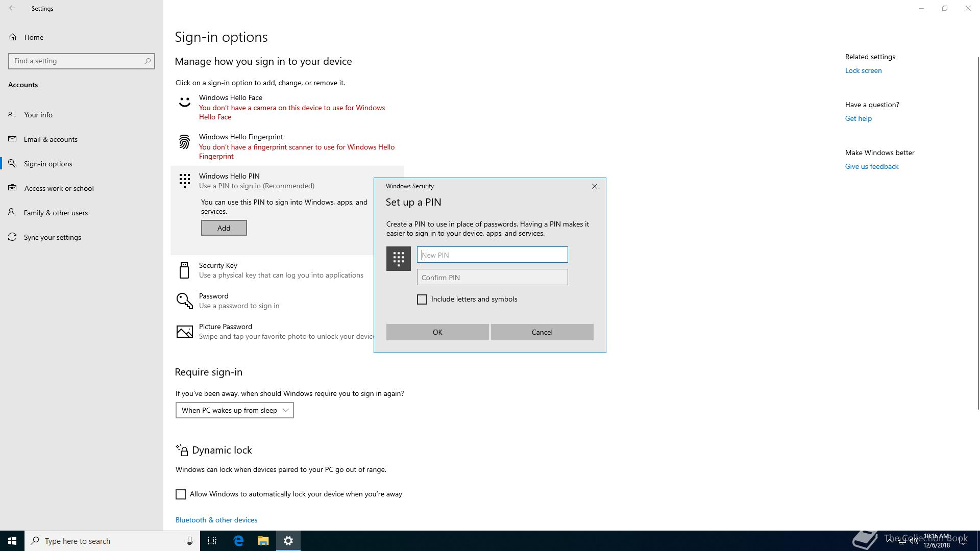The height and width of the screenshot is (551, 980).
Task: Click the Picture Password image icon
Action: pyautogui.click(x=184, y=332)
